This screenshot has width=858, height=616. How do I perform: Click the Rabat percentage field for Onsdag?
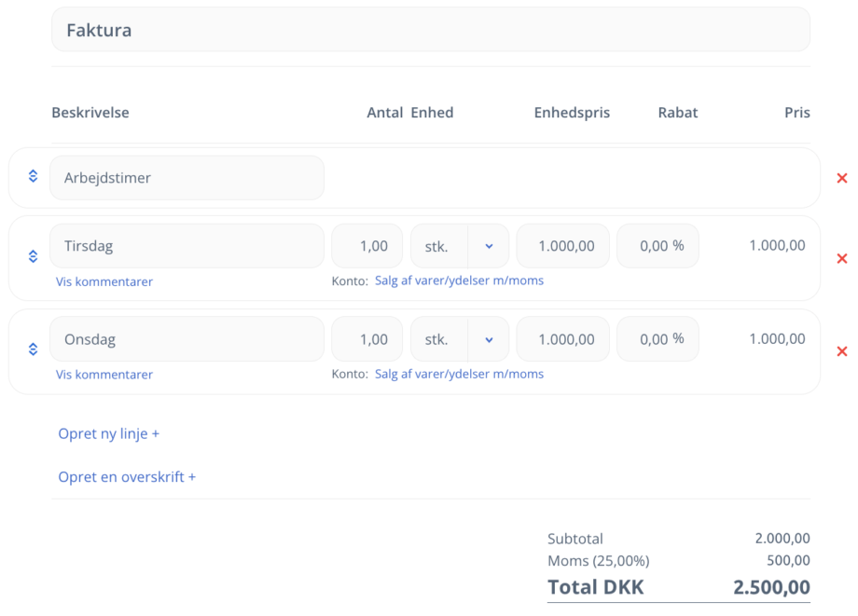[x=657, y=340]
